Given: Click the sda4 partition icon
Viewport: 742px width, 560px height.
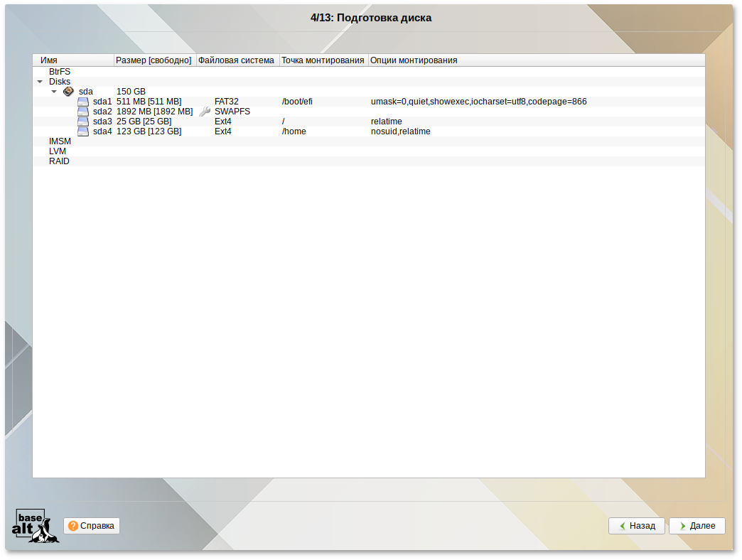Looking at the screenshot, I should click(x=83, y=131).
